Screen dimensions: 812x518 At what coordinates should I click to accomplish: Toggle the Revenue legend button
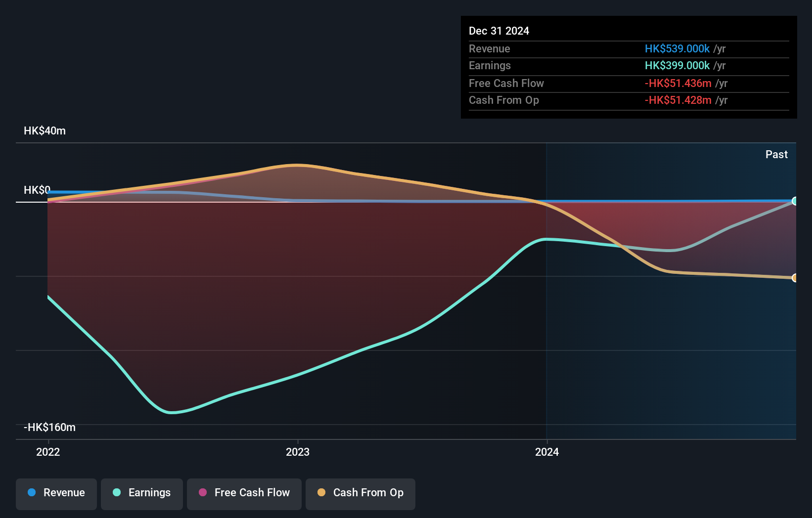56,494
